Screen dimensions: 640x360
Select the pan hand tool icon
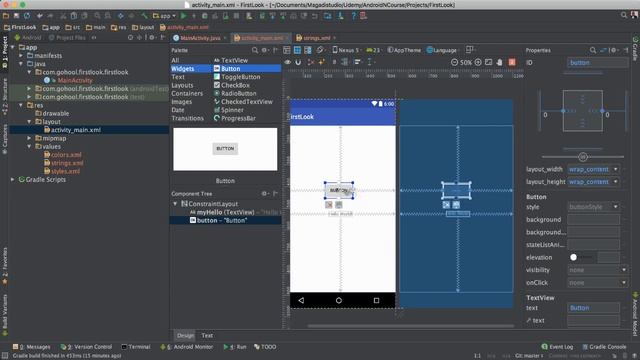click(500, 62)
